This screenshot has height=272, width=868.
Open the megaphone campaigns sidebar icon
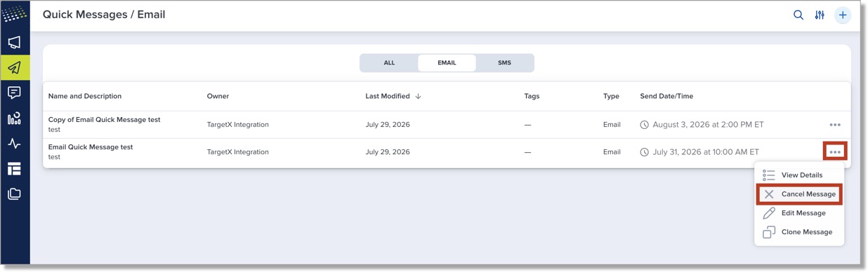coord(15,43)
